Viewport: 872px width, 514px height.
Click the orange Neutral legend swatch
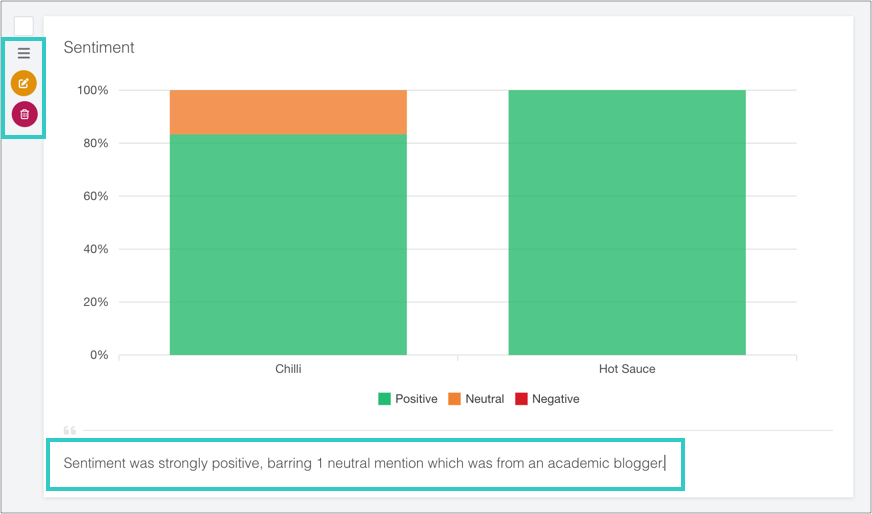coord(454,399)
